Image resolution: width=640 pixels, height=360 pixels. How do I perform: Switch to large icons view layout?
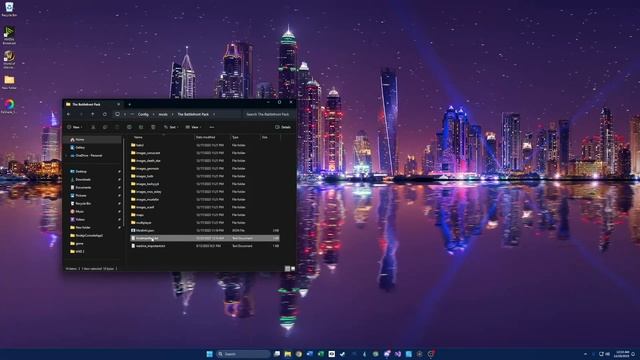293,269
